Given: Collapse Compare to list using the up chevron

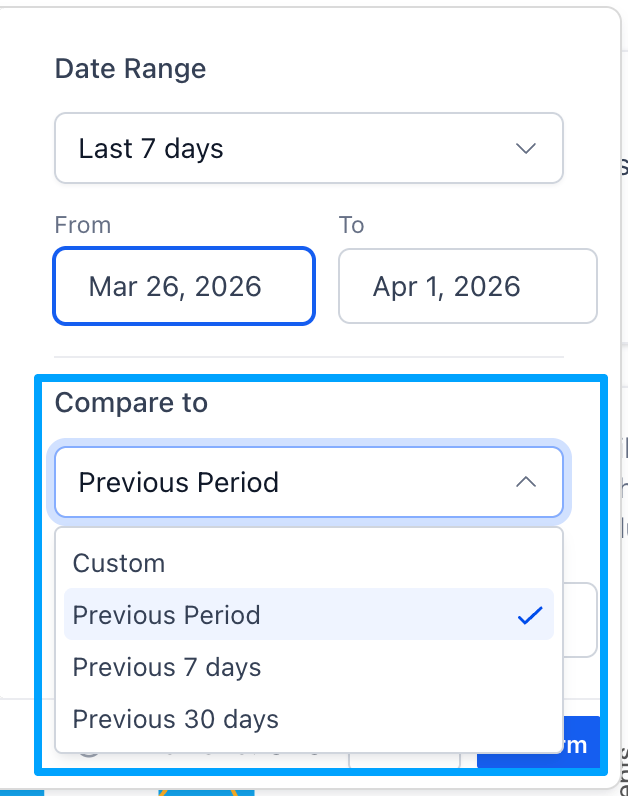Looking at the screenshot, I should pyautogui.click(x=525, y=483).
